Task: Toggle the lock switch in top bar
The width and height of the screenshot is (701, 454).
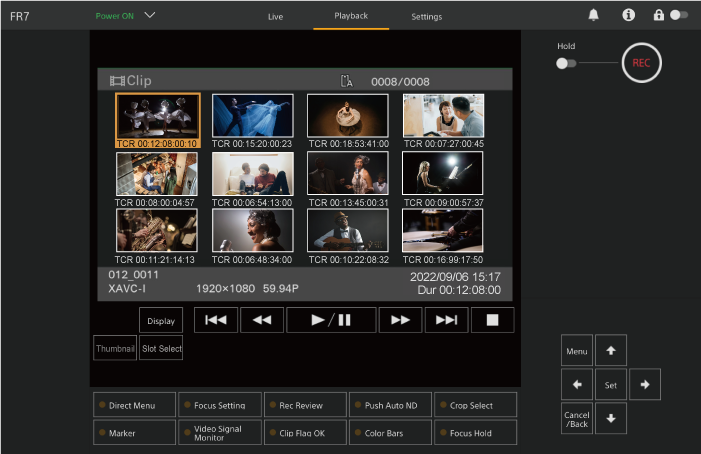Action: click(678, 15)
